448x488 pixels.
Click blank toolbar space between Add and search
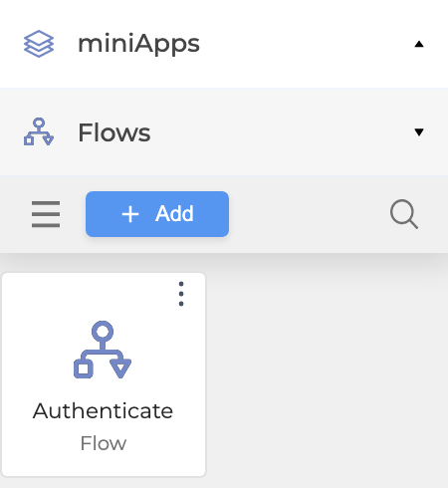pos(309,214)
